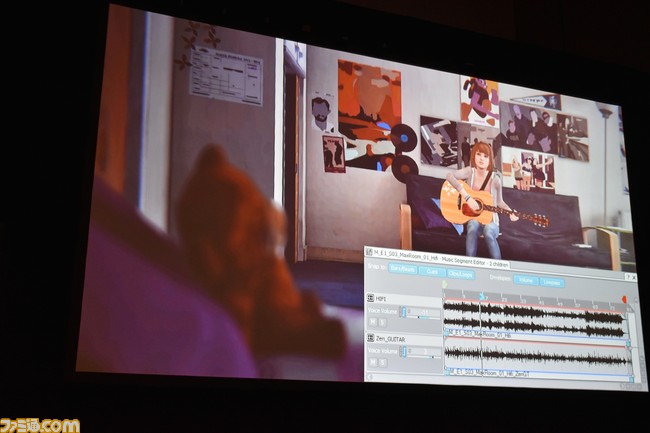Viewport: 650px width, 433px height.
Task: Click the horizontal scrollbar left arrow
Action: coord(370,377)
